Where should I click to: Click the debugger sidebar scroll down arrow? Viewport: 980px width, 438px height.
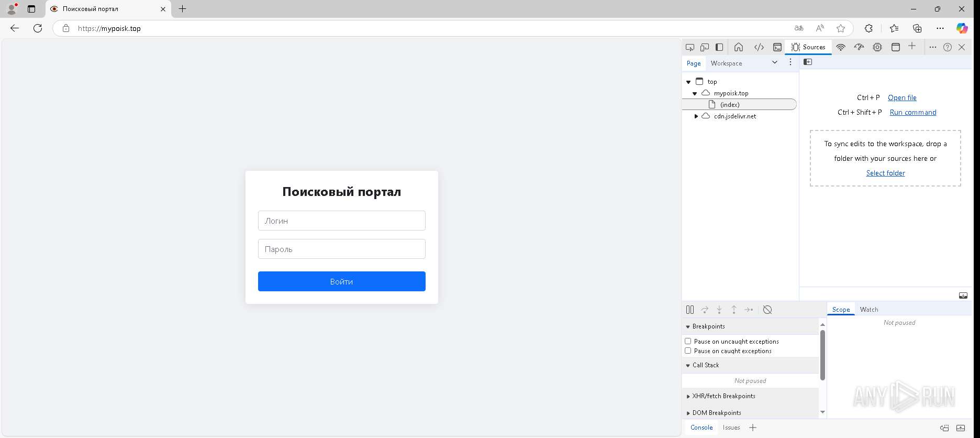point(822,412)
